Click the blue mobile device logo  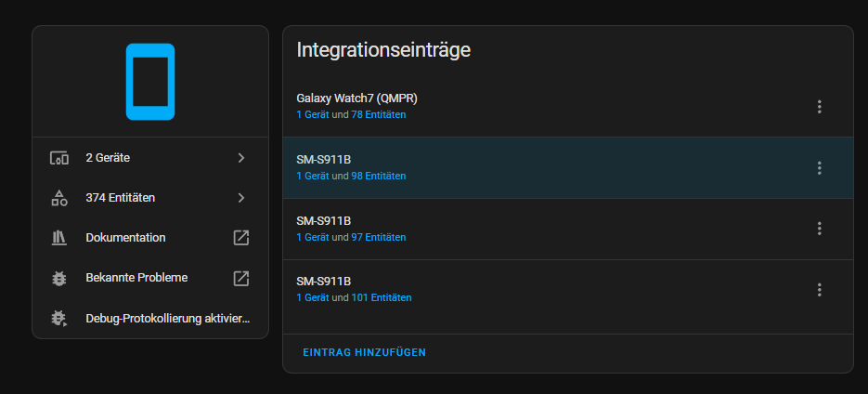click(x=149, y=81)
